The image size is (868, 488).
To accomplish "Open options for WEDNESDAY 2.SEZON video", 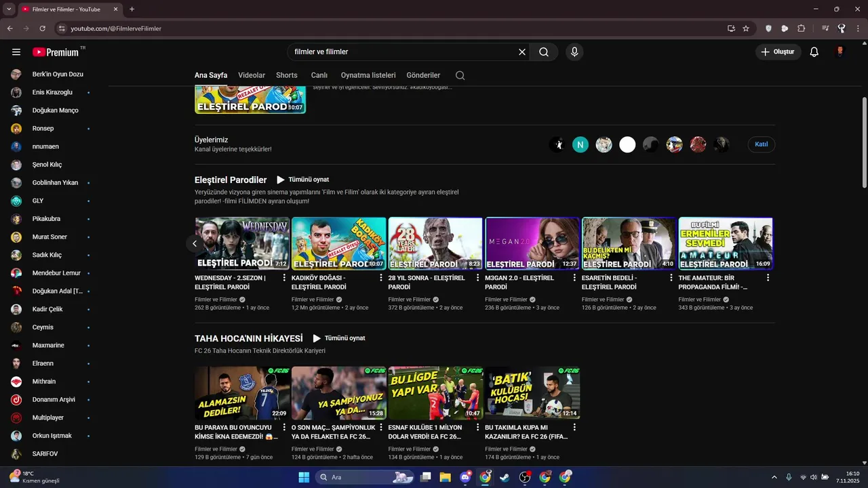I will pos(284,278).
